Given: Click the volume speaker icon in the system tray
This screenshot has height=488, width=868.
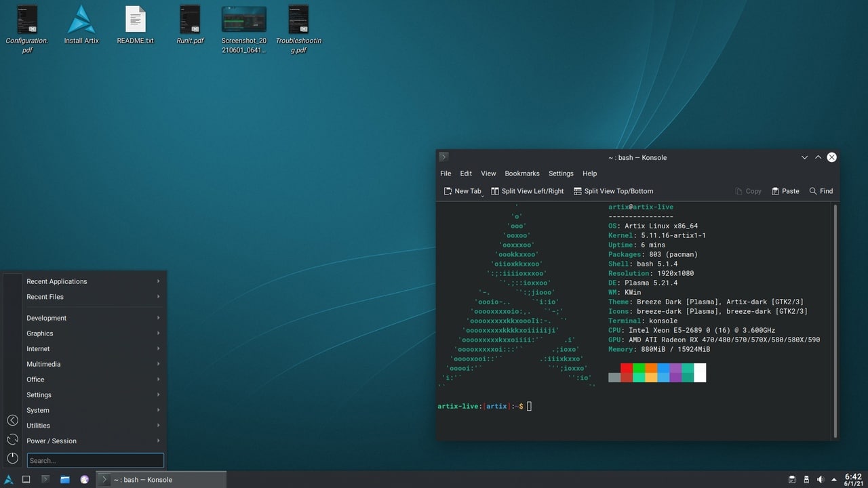Looking at the screenshot, I should tap(821, 480).
